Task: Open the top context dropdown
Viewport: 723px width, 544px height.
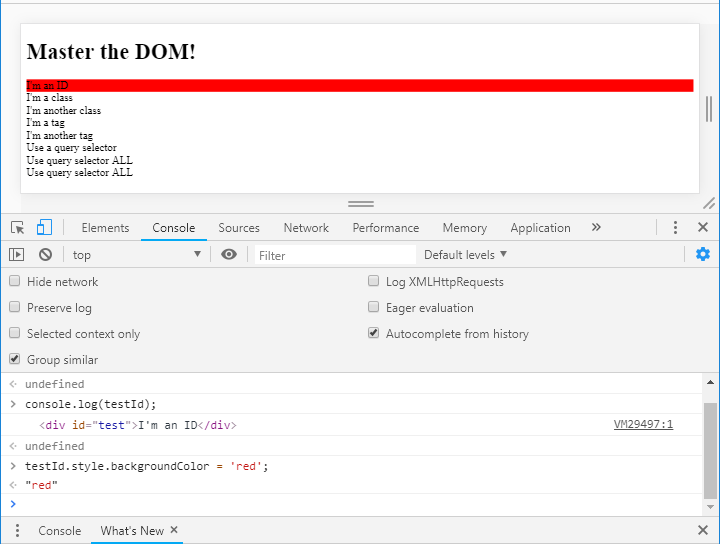Action: pos(136,255)
